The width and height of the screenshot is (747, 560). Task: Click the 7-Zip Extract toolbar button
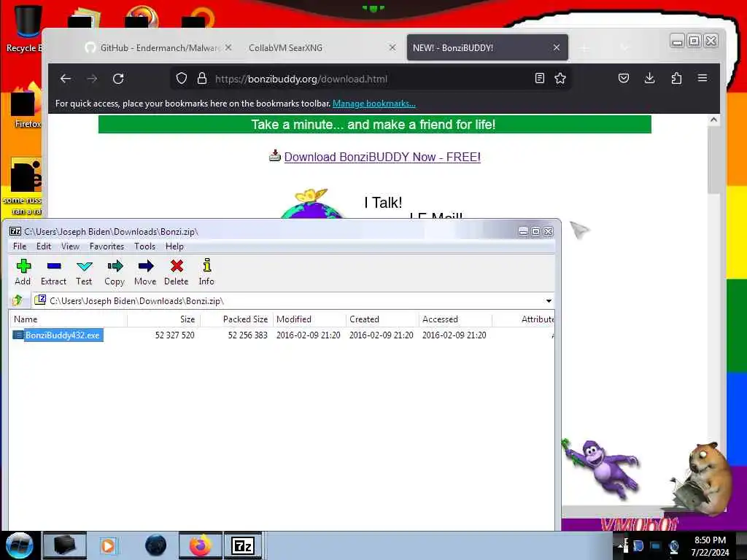53,273
